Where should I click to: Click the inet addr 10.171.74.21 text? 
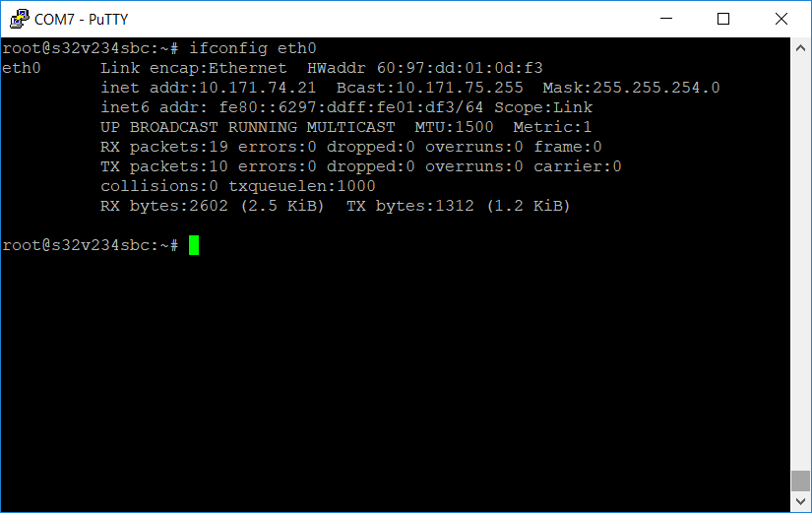[x=209, y=88]
